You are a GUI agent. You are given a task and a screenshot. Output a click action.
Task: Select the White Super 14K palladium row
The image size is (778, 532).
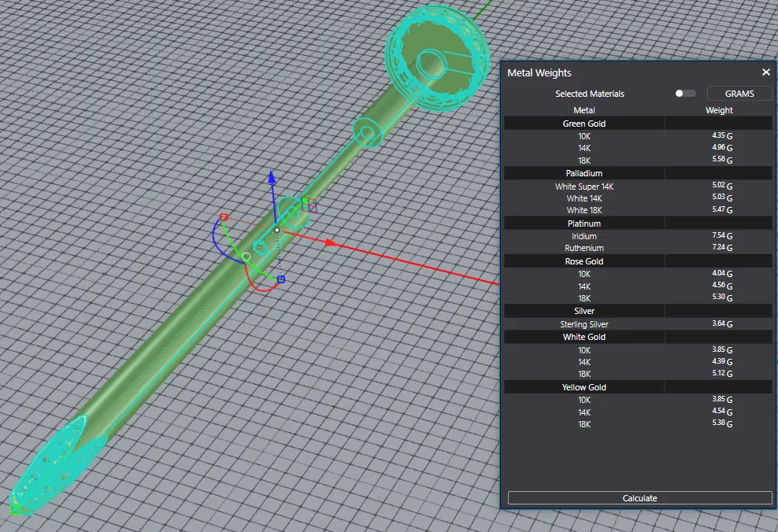[584, 187]
